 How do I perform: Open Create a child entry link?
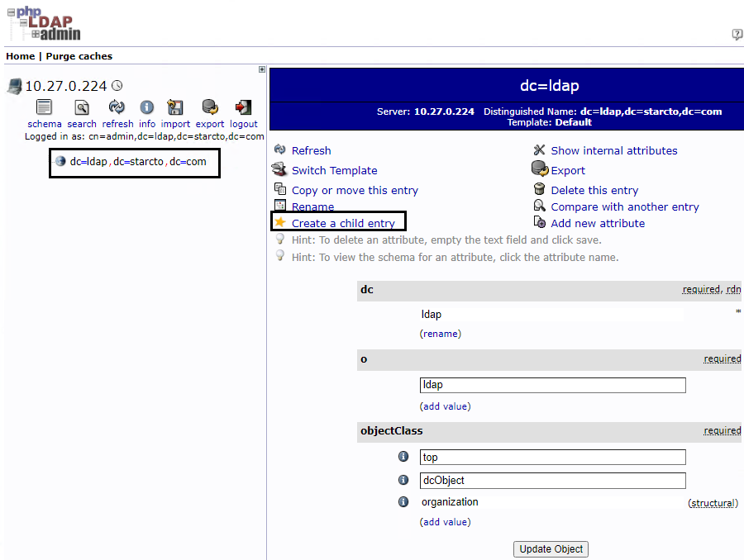[343, 223]
